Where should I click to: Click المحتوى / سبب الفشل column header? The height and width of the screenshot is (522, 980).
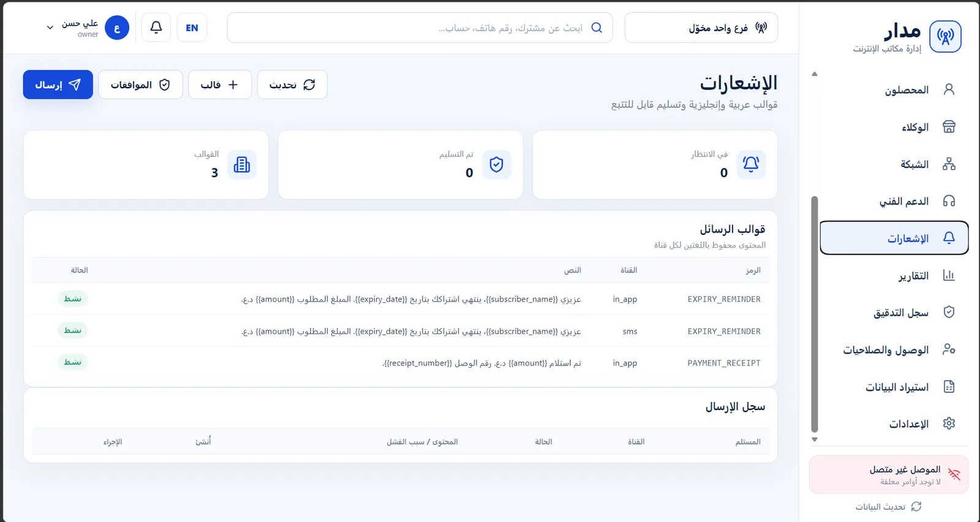[422, 441]
